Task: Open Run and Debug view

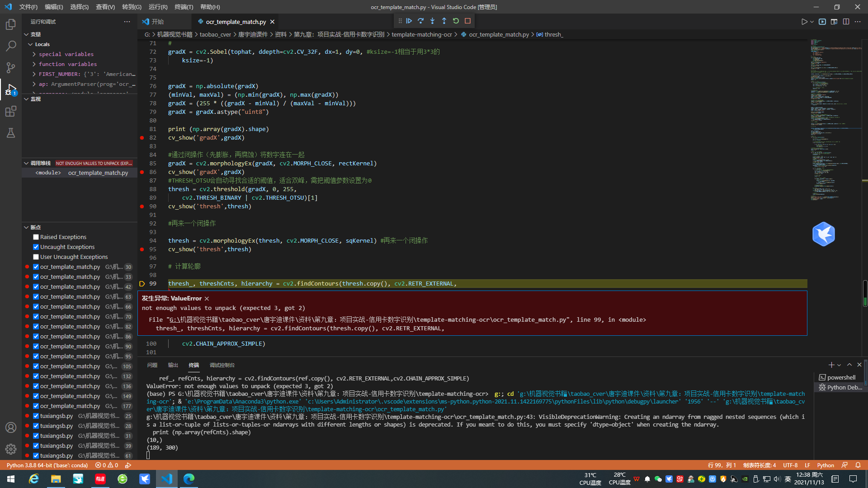Action: point(11,89)
